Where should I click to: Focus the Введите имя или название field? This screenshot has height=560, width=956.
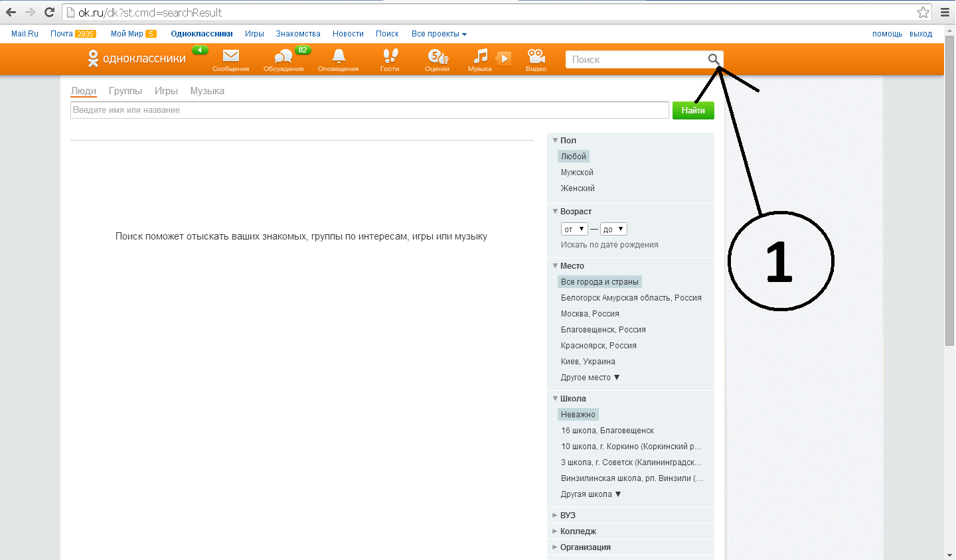pyautogui.click(x=370, y=110)
